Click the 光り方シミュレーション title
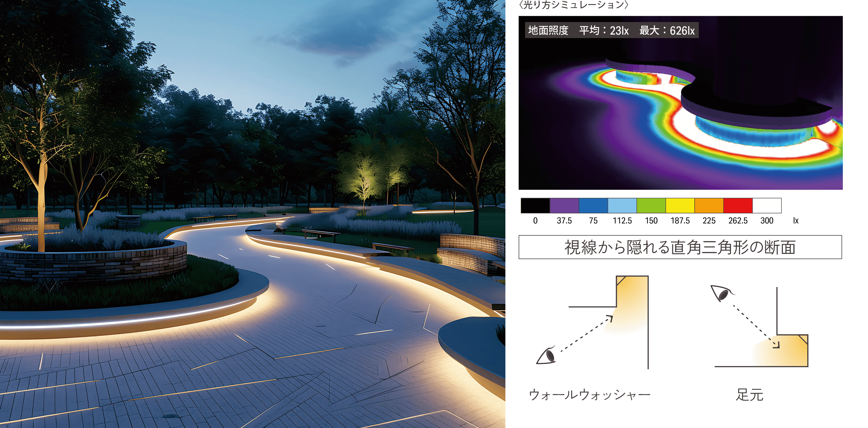The image size is (868, 428). pyautogui.click(x=574, y=5)
